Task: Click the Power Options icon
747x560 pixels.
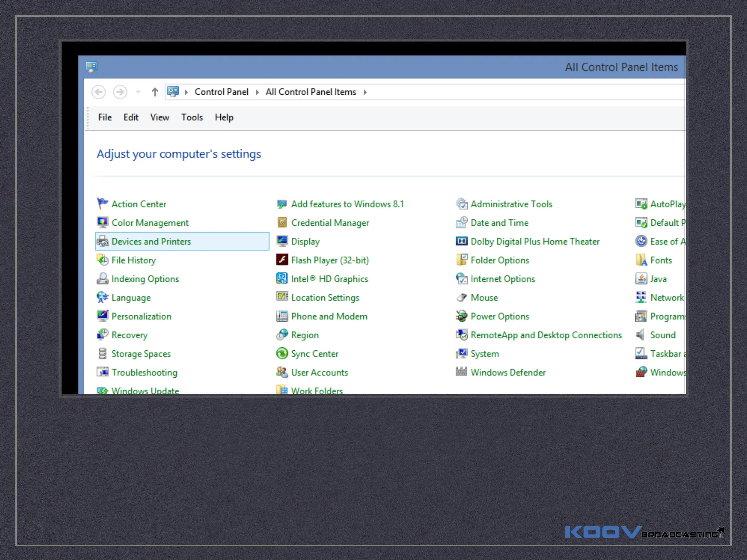Action: 461,316
